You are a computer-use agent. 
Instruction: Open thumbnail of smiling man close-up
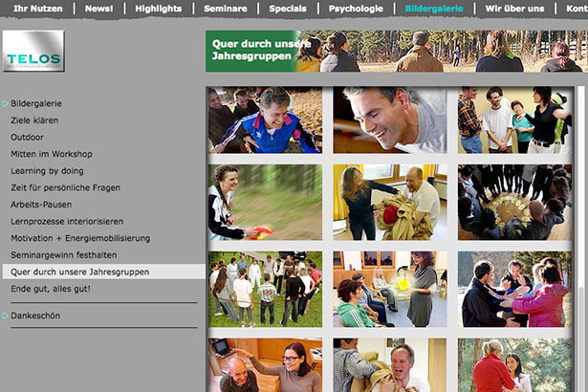coord(390,120)
